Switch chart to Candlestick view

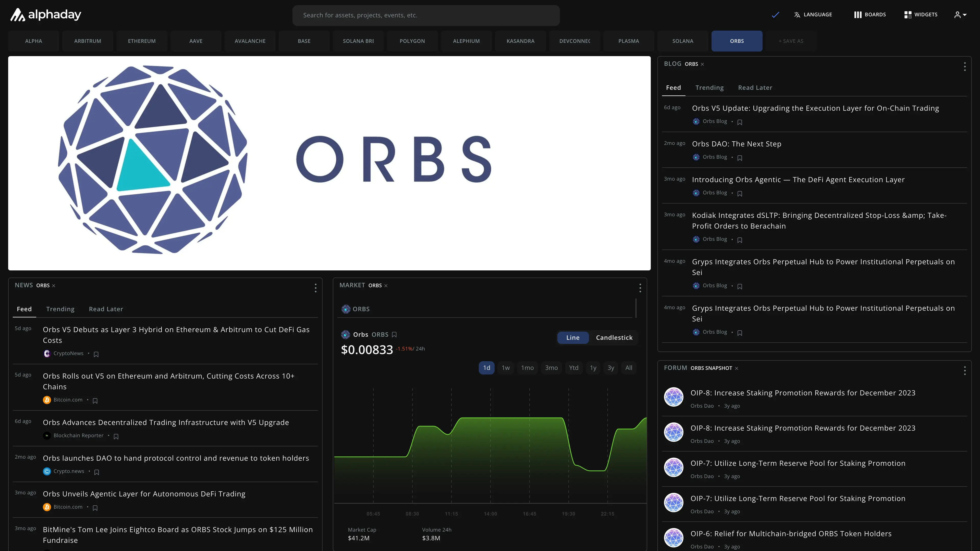coord(614,338)
